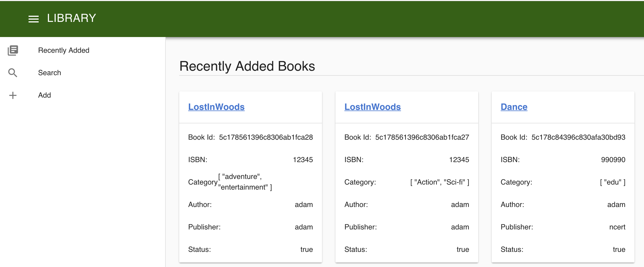This screenshot has width=644, height=267.
Task: Open the hamburger navigation menu
Action: tap(34, 19)
